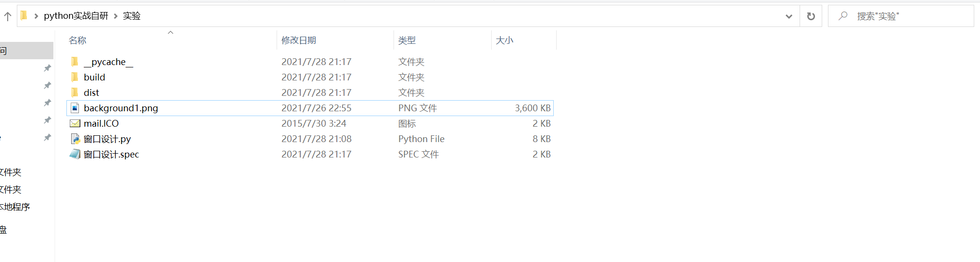This screenshot has width=980, height=262.
Task: Open the address bar history dropdown
Action: coord(789,16)
